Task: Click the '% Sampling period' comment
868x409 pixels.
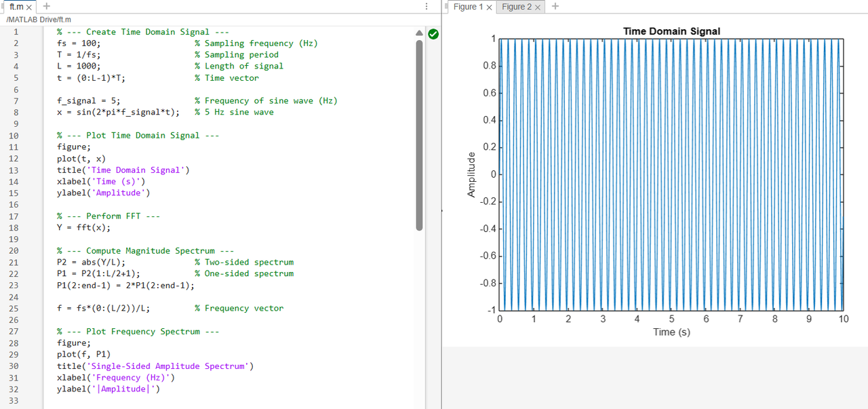Action: pyautogui.click(x=237, y=55)
